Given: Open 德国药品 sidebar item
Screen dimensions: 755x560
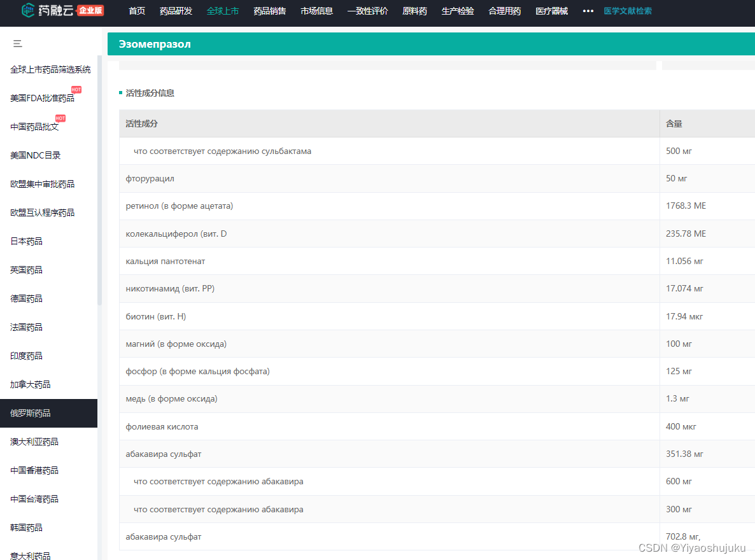Looking at the screenshot, I should click(x=27, y=298).
